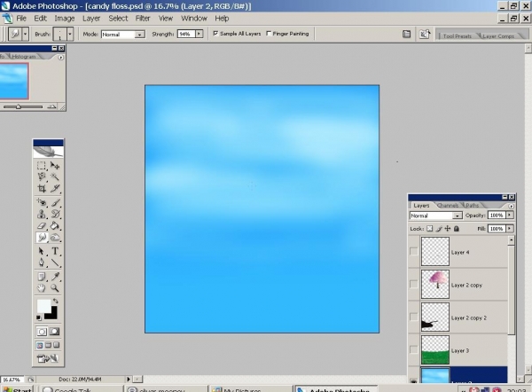Open the File menu
This screenshot has width=532, height=392.
[x=21, y=19]
